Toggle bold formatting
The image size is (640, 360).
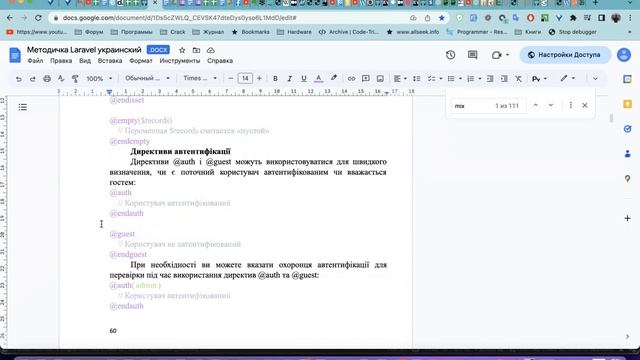275,78
